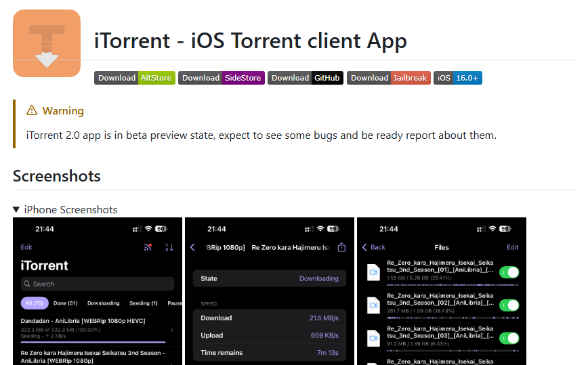Open the Download GitHub badge

(x=306, y=78)
